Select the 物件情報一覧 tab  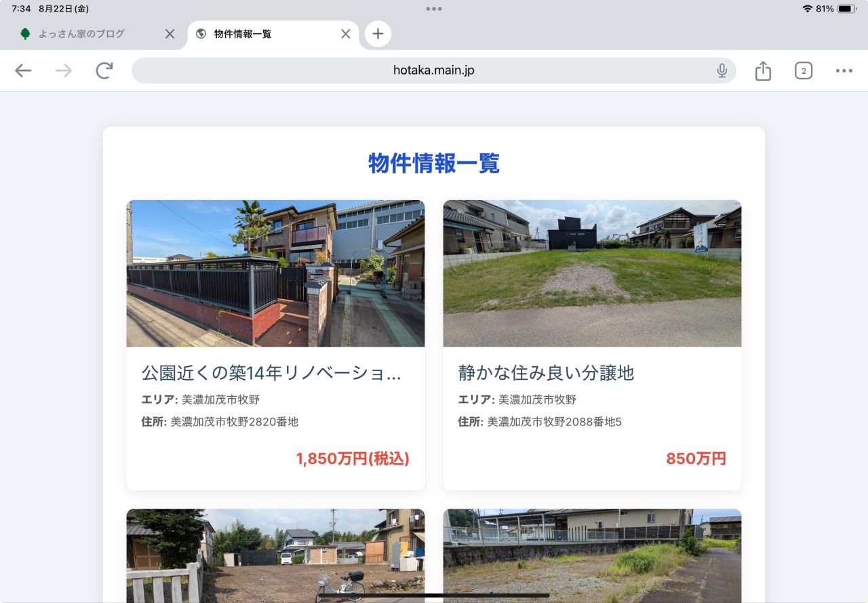tap(258, 33)
